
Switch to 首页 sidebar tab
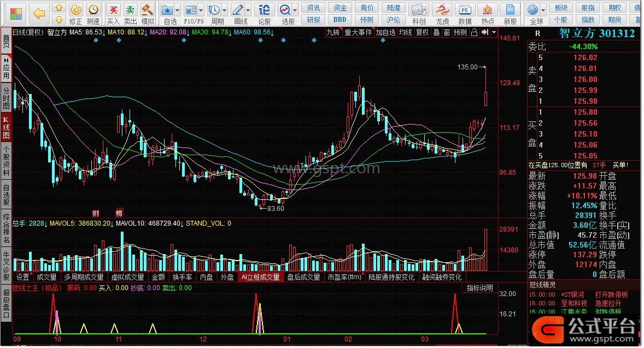tap(6, 40)
